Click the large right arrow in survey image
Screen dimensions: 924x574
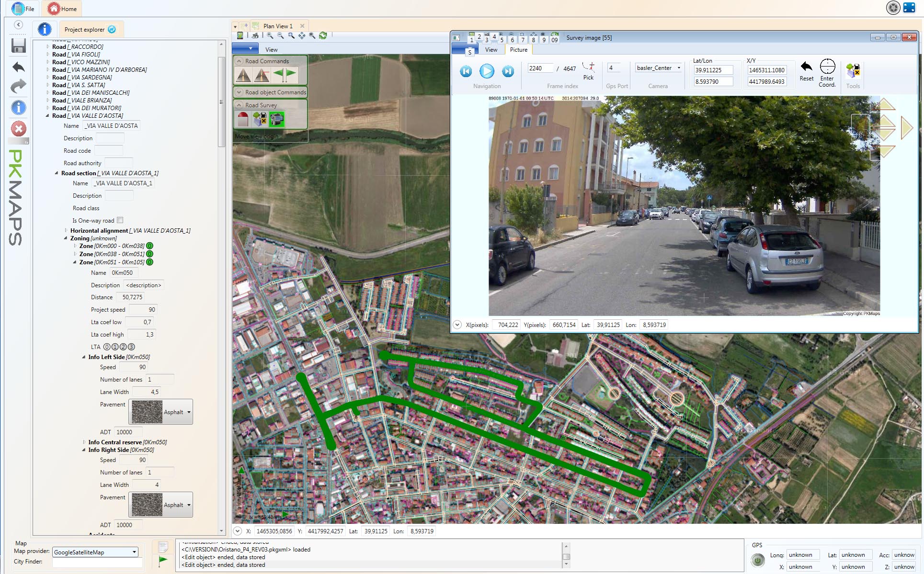(x=906, y=128)
